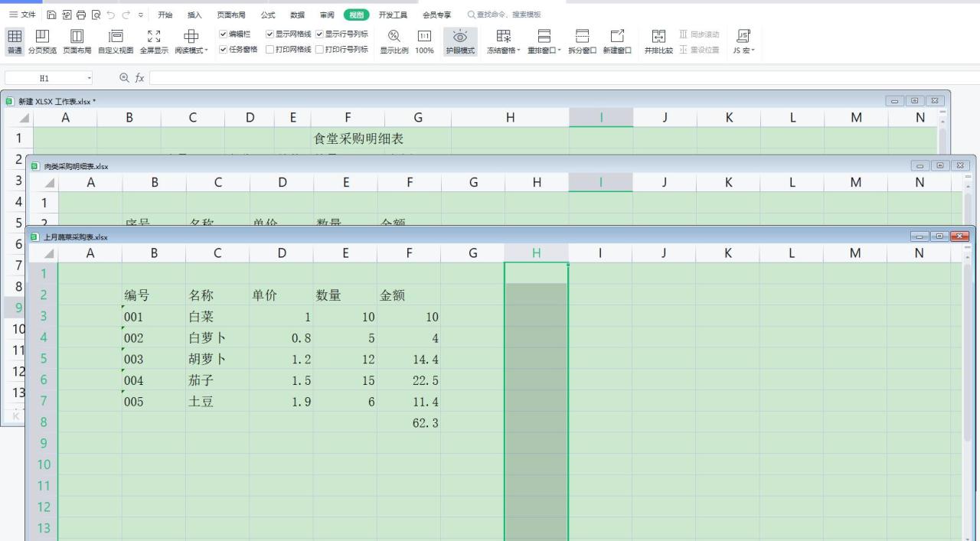Open the 文件 file menu

pyautogui.click(x=21, y=15)
